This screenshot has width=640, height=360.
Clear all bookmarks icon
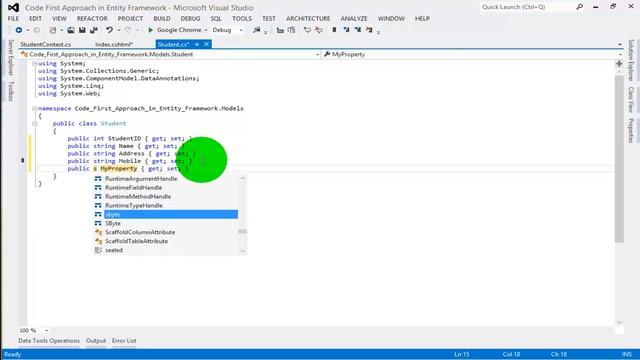(x=369, y=30)
